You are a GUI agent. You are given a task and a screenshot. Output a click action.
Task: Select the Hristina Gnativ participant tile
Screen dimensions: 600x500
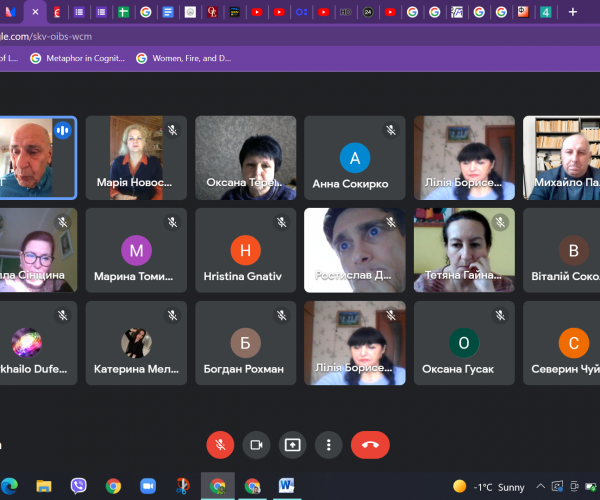tap(245, 250)
